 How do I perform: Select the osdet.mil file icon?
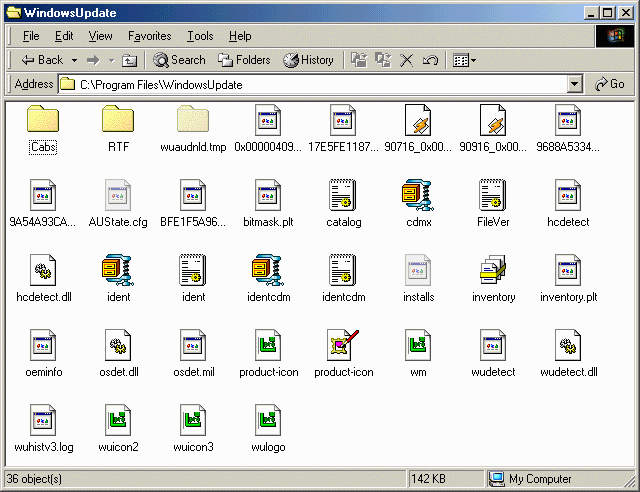193,345
